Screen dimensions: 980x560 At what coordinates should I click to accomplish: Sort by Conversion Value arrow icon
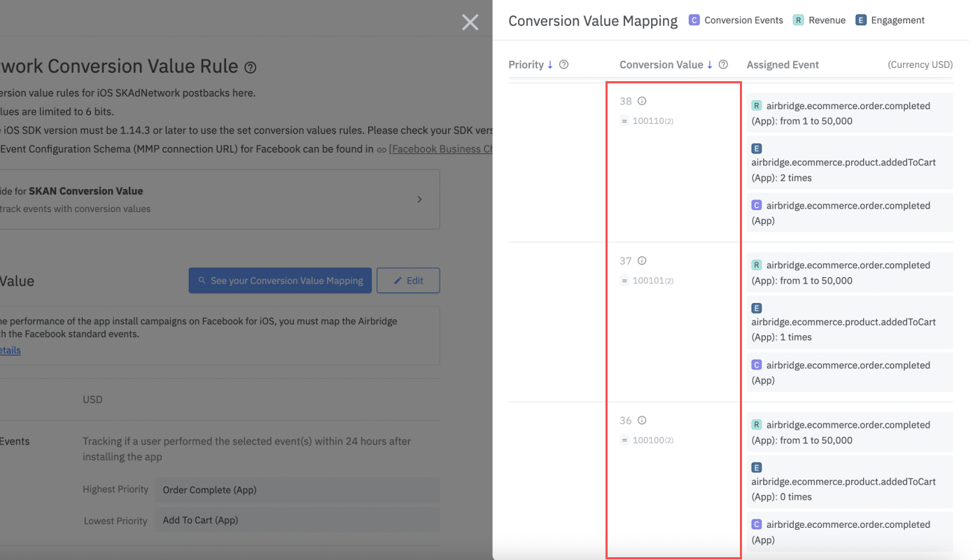click(710, 64)
